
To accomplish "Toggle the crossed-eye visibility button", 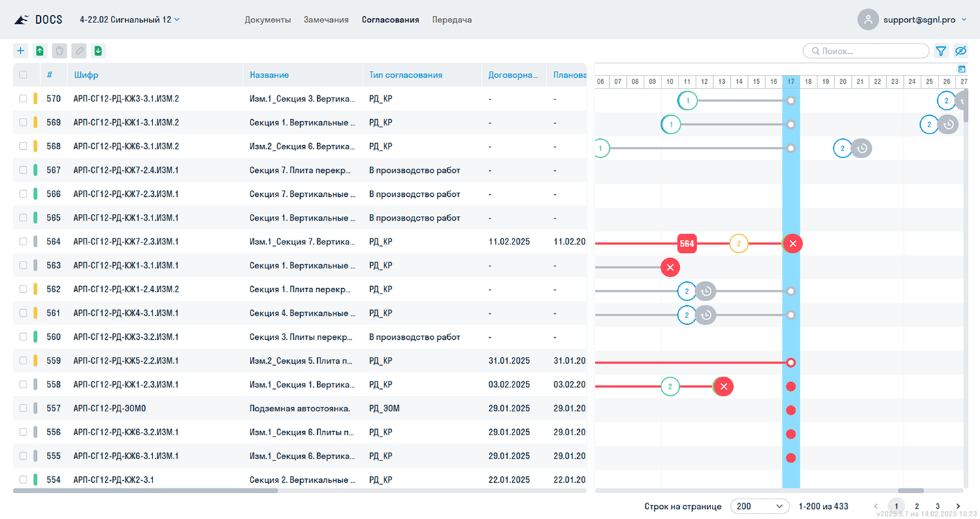I will pos(960,51).
